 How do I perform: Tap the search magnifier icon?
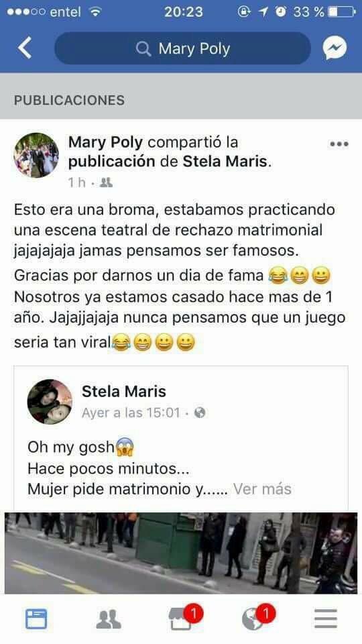[x=143, y=49]
